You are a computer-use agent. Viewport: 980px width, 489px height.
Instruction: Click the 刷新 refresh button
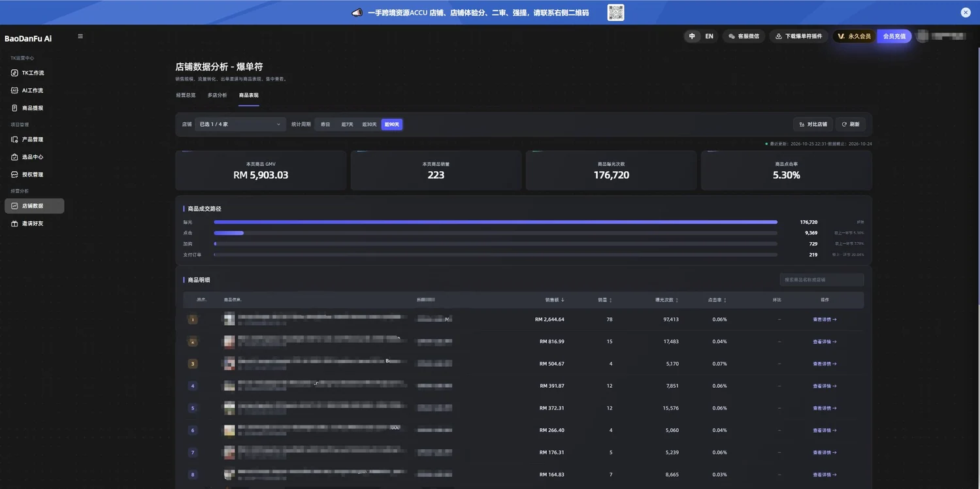coord(851,124)
